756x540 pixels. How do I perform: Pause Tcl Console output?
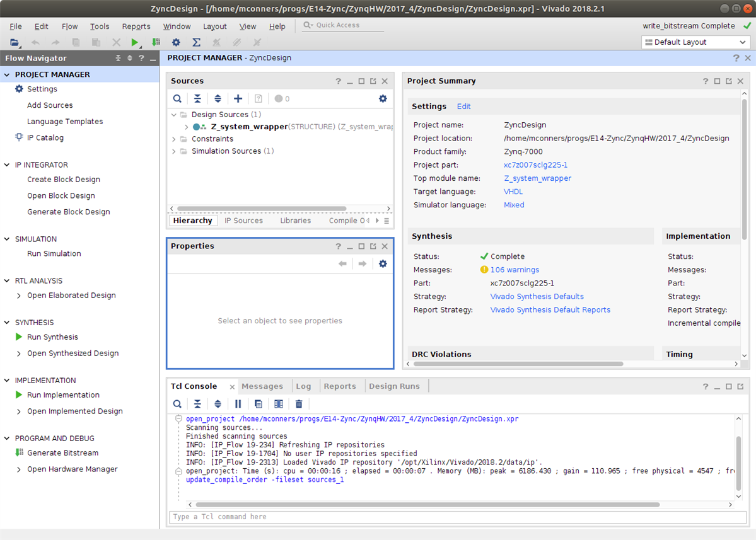click(238, 404)
